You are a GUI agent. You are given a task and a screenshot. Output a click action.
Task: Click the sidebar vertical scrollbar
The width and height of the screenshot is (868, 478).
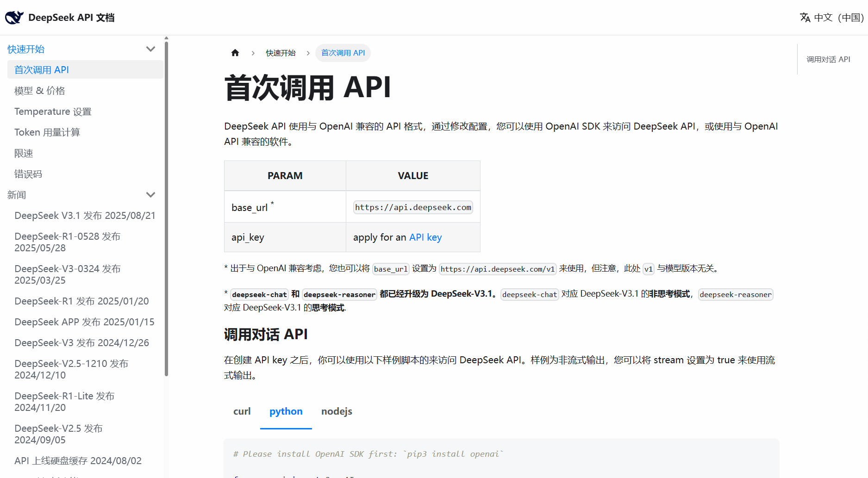click(166, 208)
